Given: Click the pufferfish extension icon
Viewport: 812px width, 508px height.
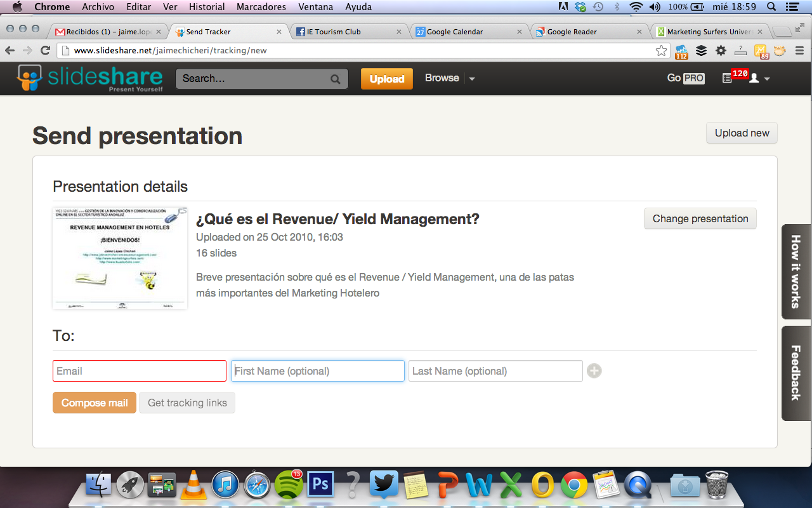Looking at the screenshot, I should click(x=780, y=50).
